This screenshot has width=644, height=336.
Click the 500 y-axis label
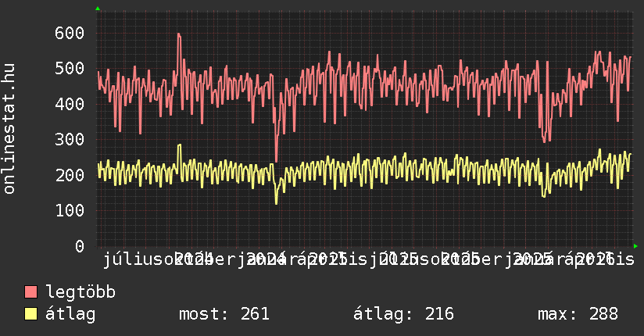[x=69, y=68]
